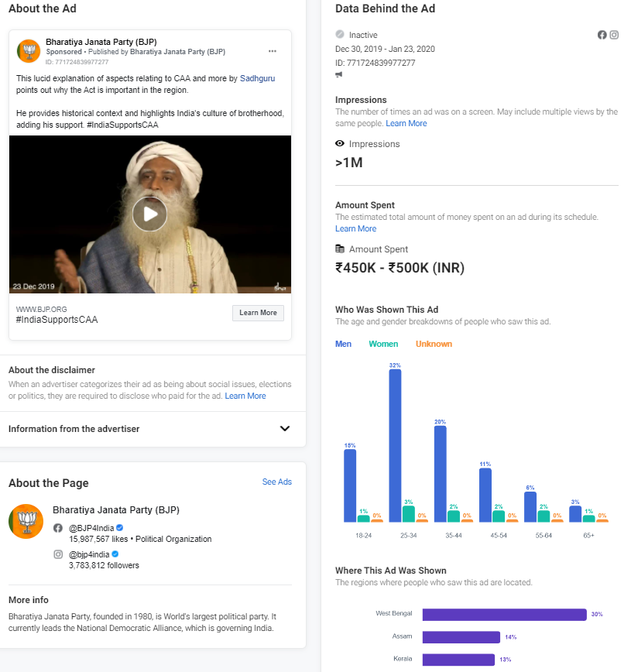Click the megaphone icon below the ad ID
The height and width of the screenshot is (672, 631).
pyautogui.click(x=339, y=75)
